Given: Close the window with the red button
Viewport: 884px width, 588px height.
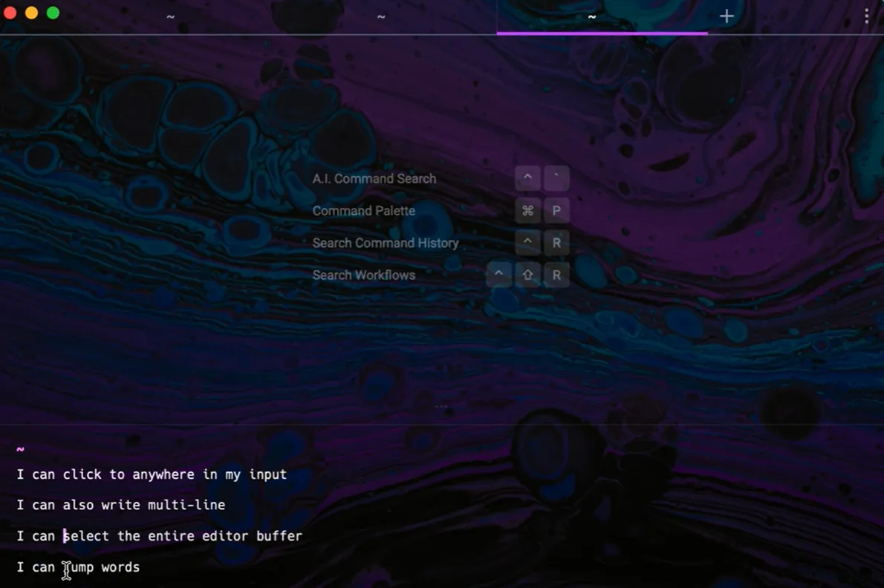Looking at the screenshot, I should click(x=10, y=13).
